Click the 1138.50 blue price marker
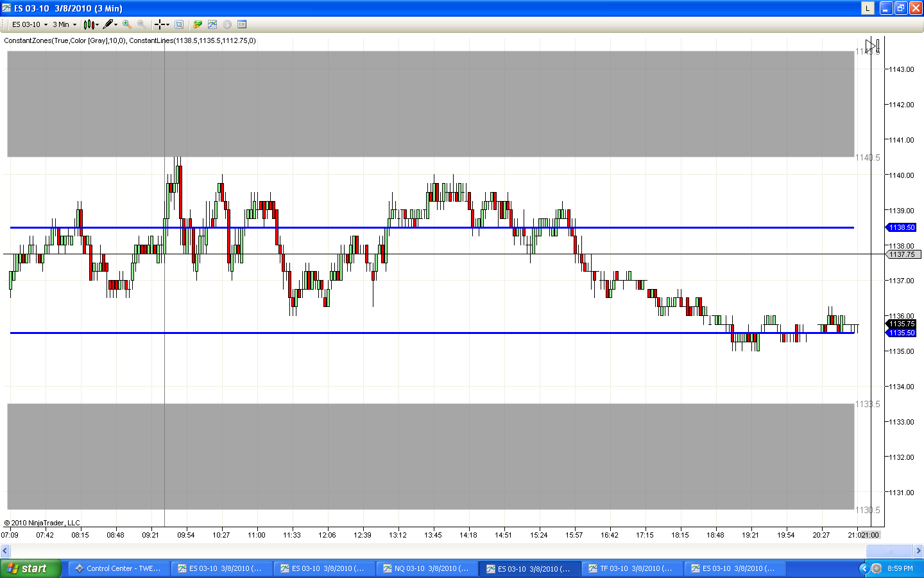Viewport: 924px width, 578px height. [x=902, y=227]
